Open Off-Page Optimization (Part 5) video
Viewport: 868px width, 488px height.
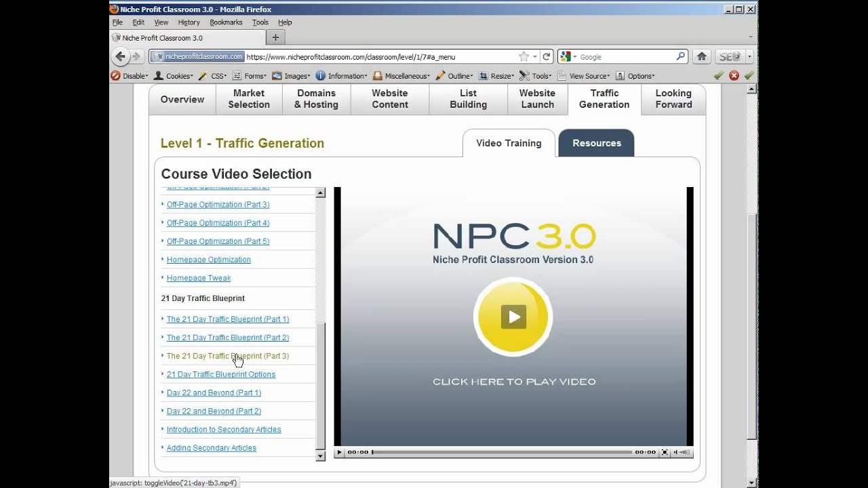(218, 241)
